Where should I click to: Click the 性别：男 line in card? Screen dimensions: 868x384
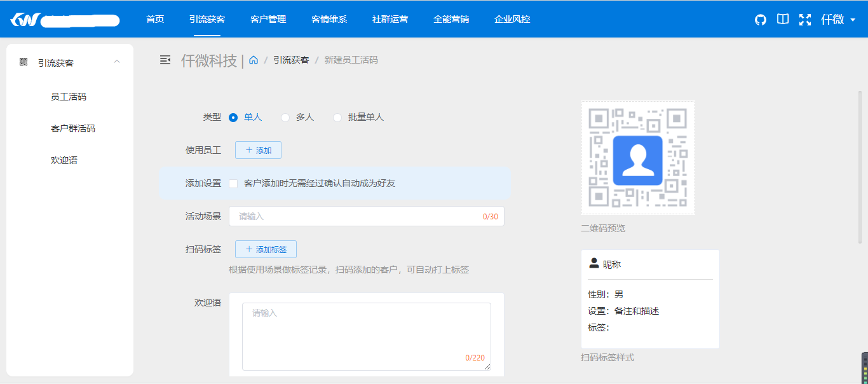[x=606, y=294]
